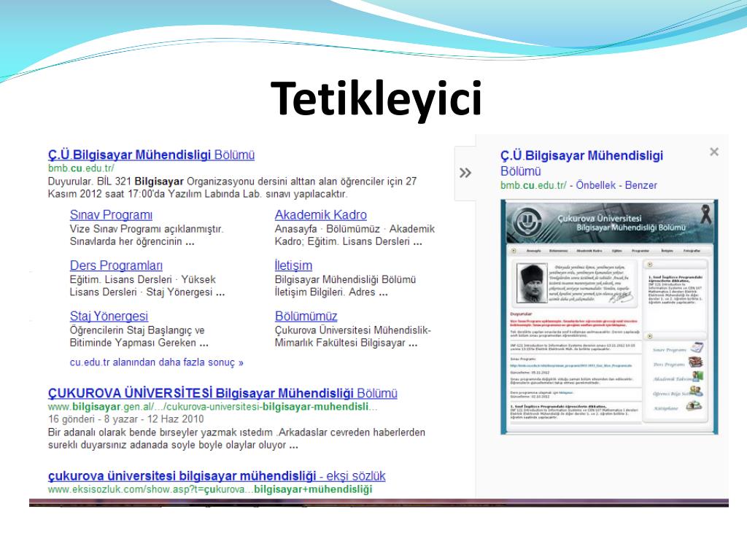Click bmb.cu.edu.tr/ URL in preview panel
The image size is (747, 560).
(x=533, y=185)
